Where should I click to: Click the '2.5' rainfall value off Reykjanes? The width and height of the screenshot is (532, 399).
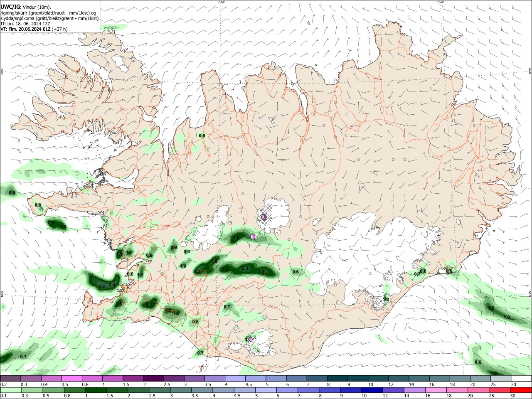click(x=102, y=287)
